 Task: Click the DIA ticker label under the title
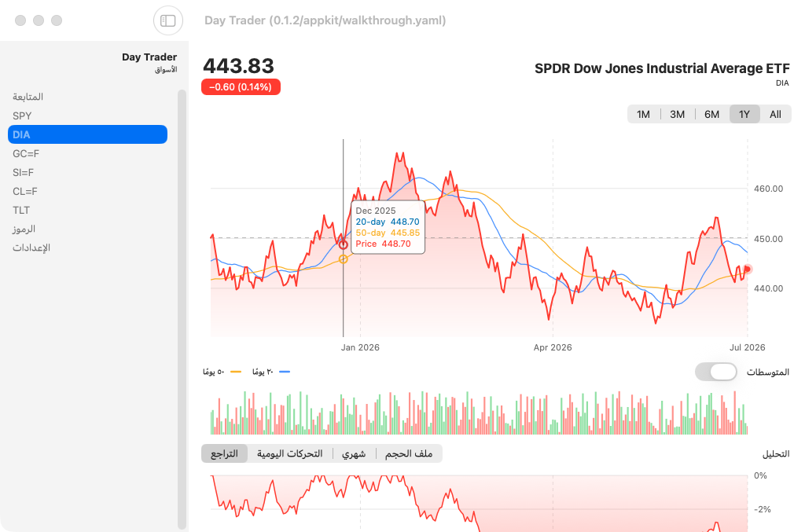(x=782, y=83)
